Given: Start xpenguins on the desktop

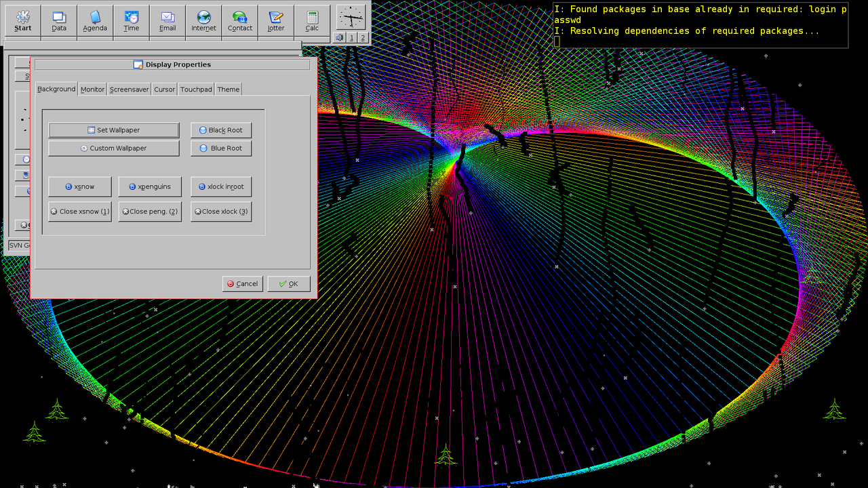Looking at the screenshot, I should [x=150, y=186].
